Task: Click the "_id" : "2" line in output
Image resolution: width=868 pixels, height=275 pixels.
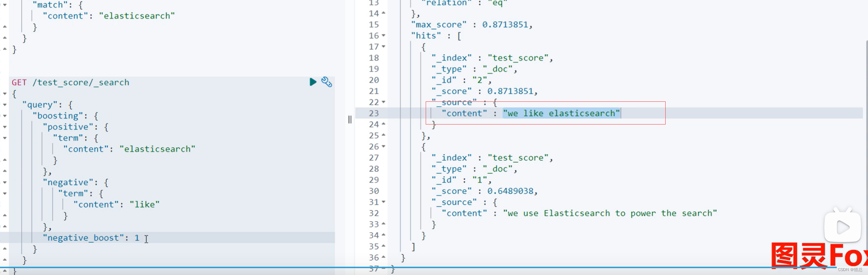Action: 461,80
